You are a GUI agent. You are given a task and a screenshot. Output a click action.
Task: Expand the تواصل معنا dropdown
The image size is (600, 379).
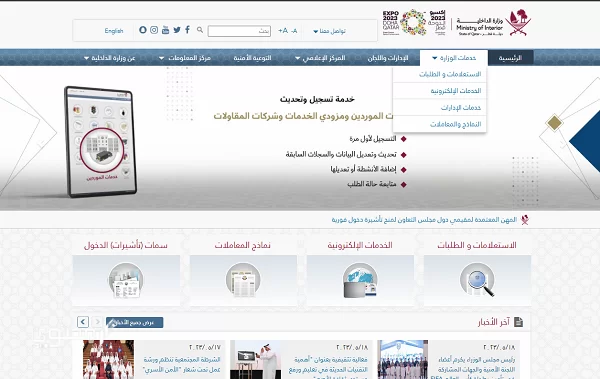tap(329, 31)
